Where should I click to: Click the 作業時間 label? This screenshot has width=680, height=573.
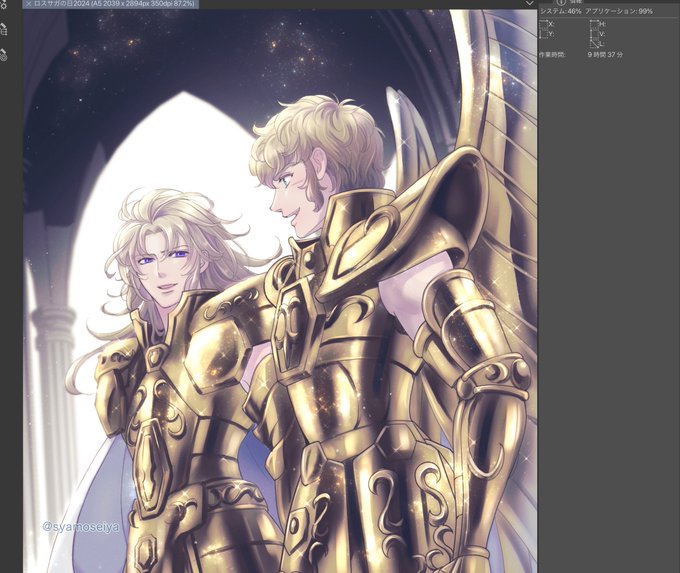coord(552,55)
